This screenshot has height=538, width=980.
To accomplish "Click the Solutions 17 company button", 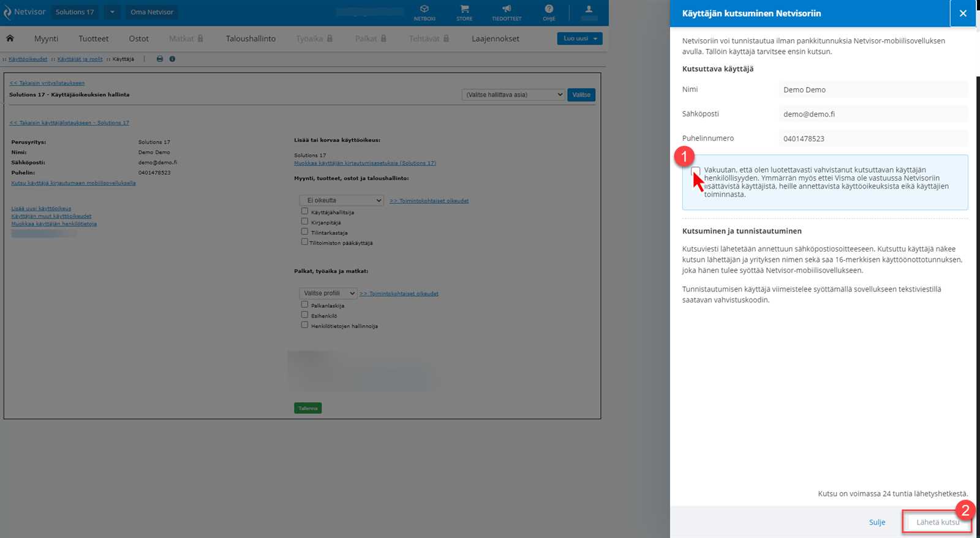I will pyautogui.click(x=75, y=12).
